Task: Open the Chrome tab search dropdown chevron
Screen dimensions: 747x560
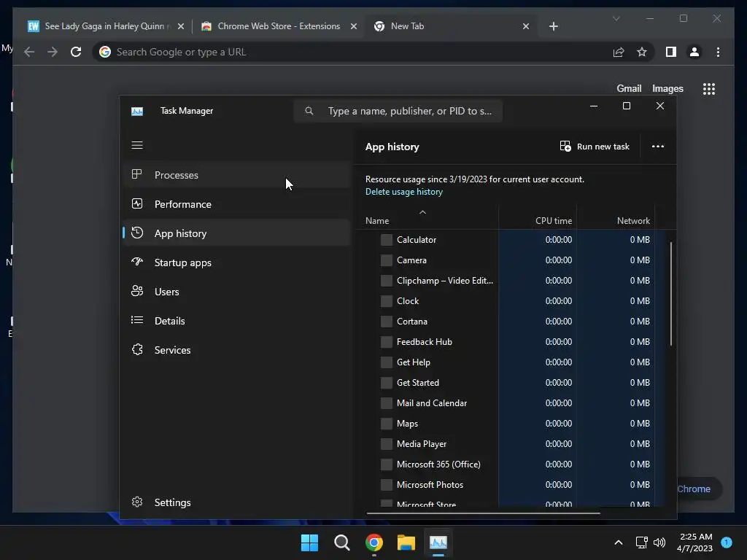Action: (616, 18)
